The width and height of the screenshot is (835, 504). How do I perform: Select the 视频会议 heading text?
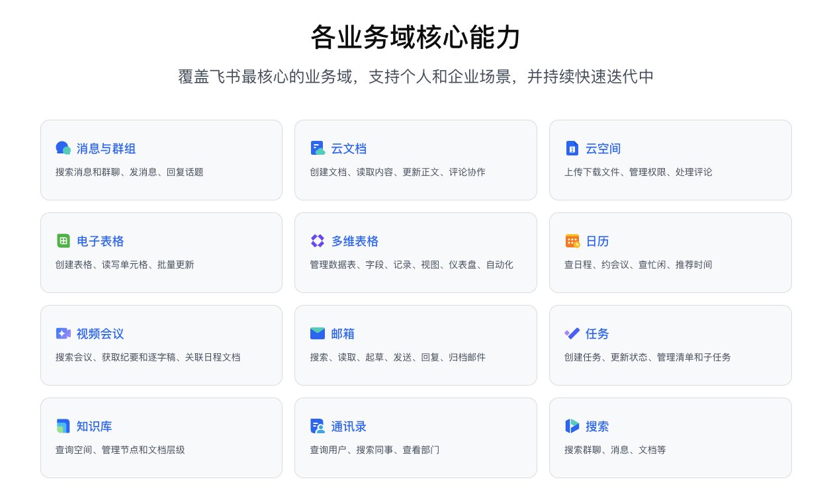coord(100,334)
